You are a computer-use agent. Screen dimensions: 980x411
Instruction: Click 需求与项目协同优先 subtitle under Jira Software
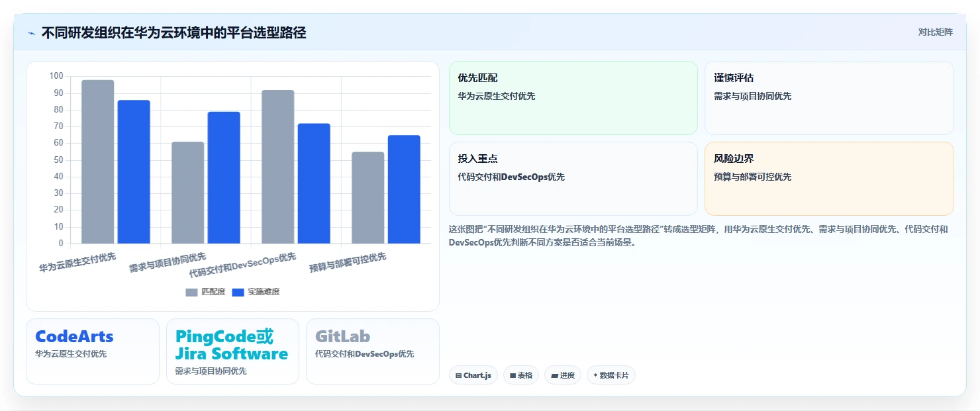pyautogui.click(x=211, y=371)
